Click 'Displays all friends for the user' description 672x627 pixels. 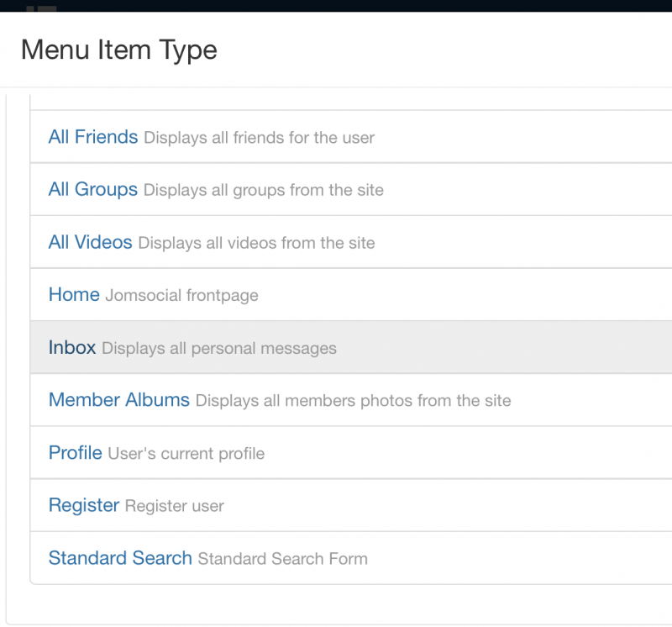tap(259, 138)
